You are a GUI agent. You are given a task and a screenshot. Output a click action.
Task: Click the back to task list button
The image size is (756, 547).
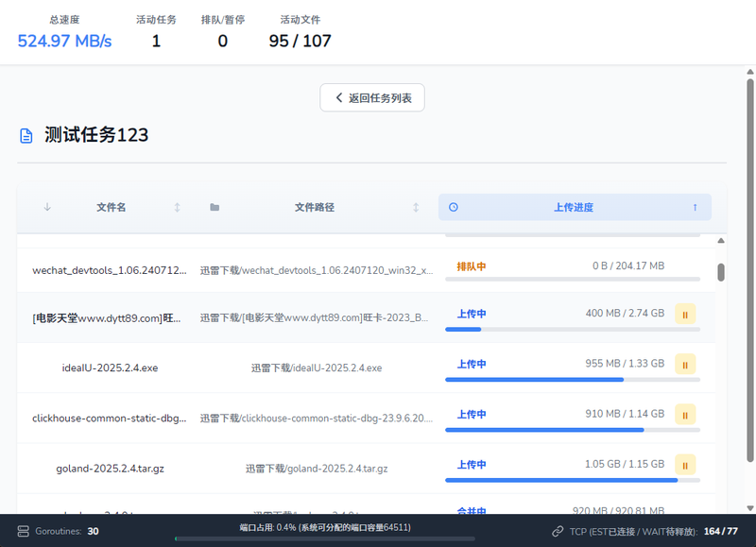coord(372,97)
